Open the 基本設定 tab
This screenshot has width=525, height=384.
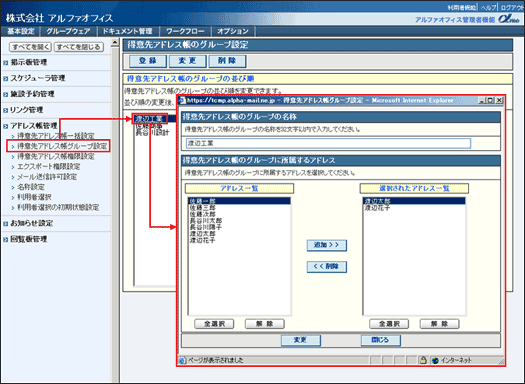pos(21,31)
